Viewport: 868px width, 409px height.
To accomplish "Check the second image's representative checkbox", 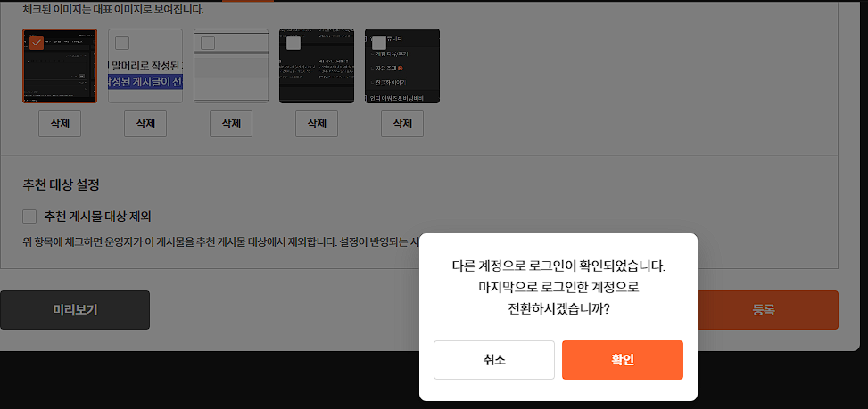I will point(122,43).
